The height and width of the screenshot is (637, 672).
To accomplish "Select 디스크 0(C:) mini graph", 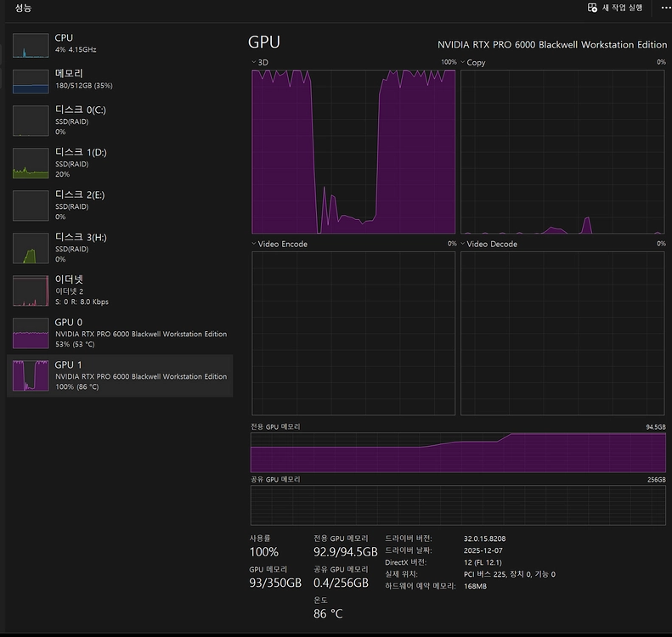I will click(x=31, y=121).
